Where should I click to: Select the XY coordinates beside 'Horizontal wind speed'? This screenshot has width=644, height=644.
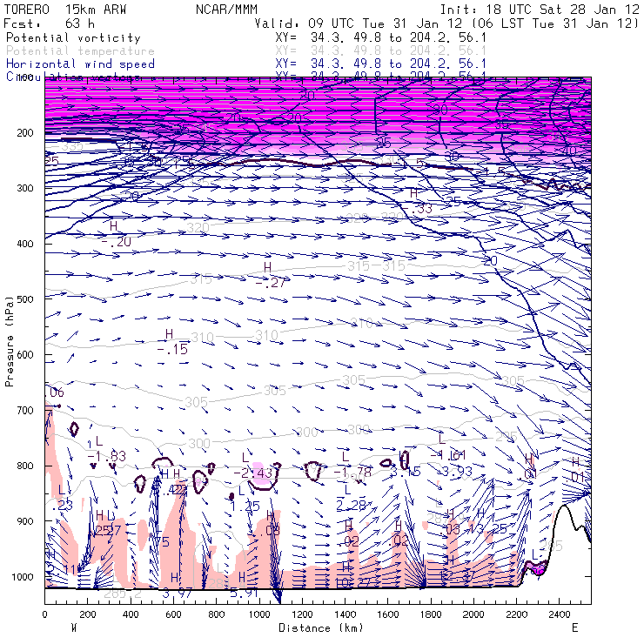[x=380, y=64]
